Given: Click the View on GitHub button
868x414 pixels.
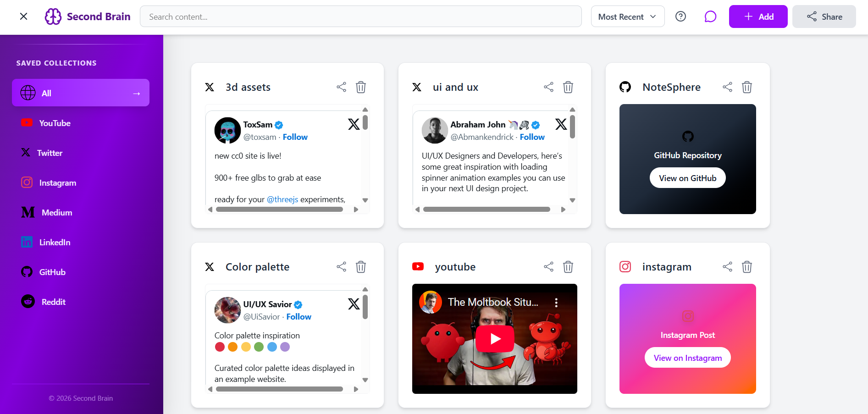Looking at the screenshot, I should (x=687, y=178).
